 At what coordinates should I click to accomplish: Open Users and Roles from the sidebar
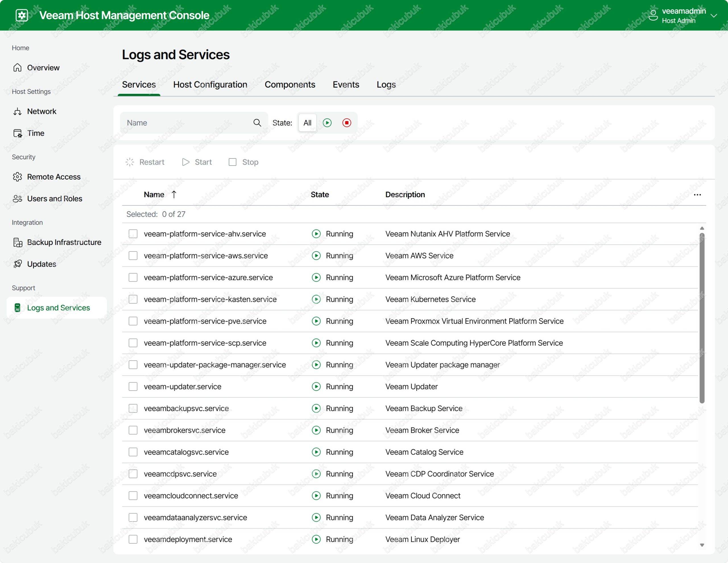(54, 199)
